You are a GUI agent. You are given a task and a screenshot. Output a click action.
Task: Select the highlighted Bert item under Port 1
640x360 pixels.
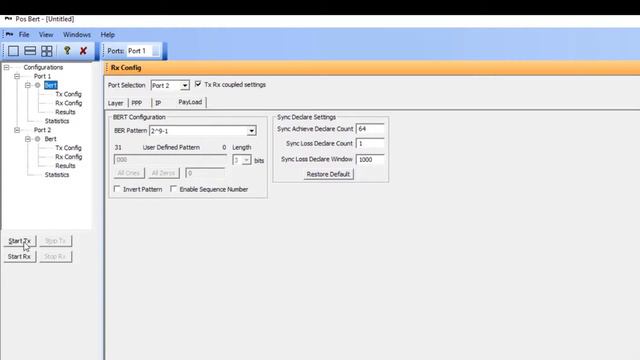pos(51,85)
